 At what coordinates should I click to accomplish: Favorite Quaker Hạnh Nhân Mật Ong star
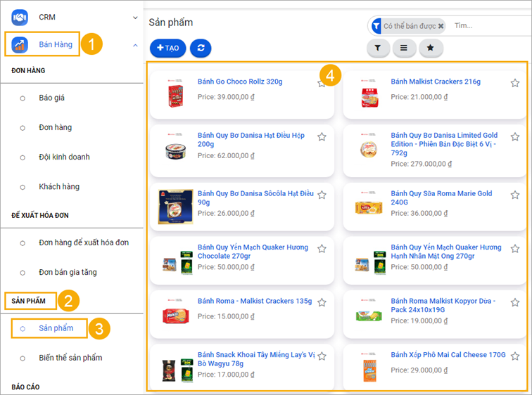click(x=514, y=249)
